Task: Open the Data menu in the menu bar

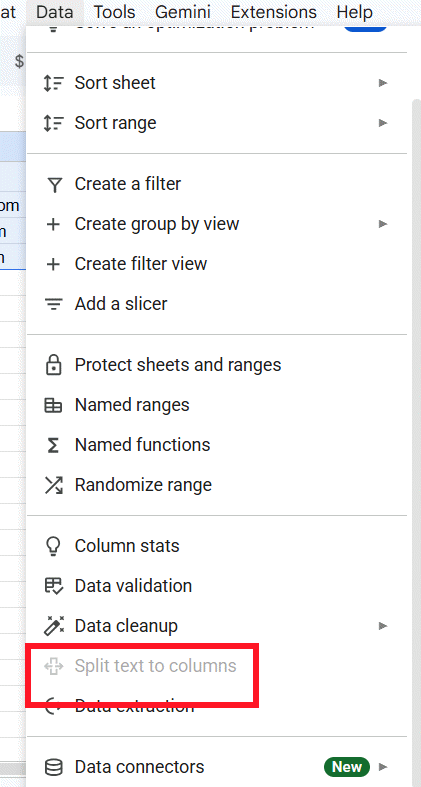Action: click(x=55, y=12)
